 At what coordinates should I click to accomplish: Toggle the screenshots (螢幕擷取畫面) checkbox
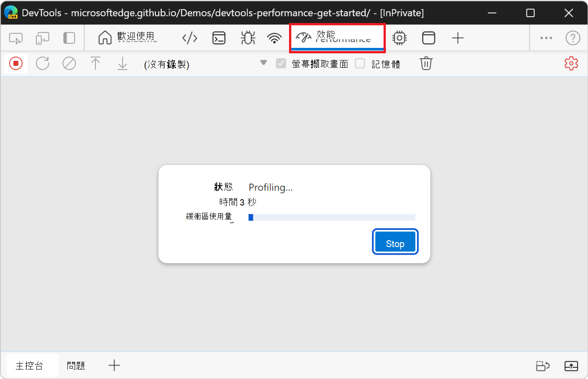(x=281, y=64)
